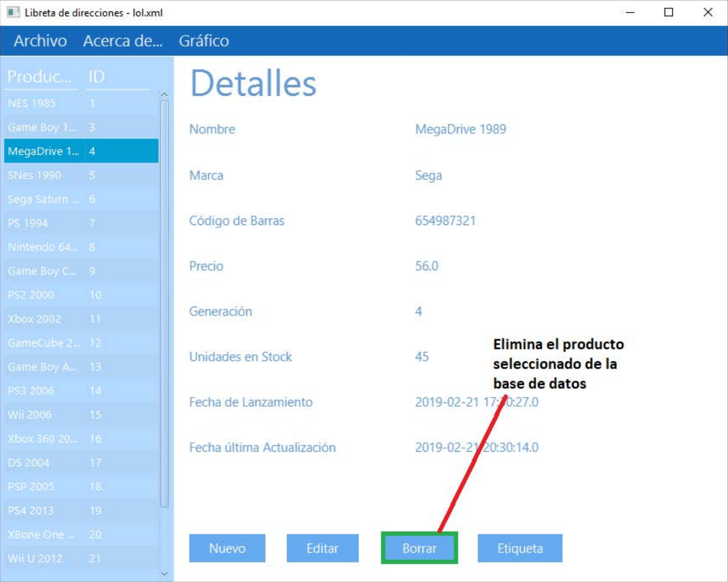Select the PS2 2000 row

81,295
